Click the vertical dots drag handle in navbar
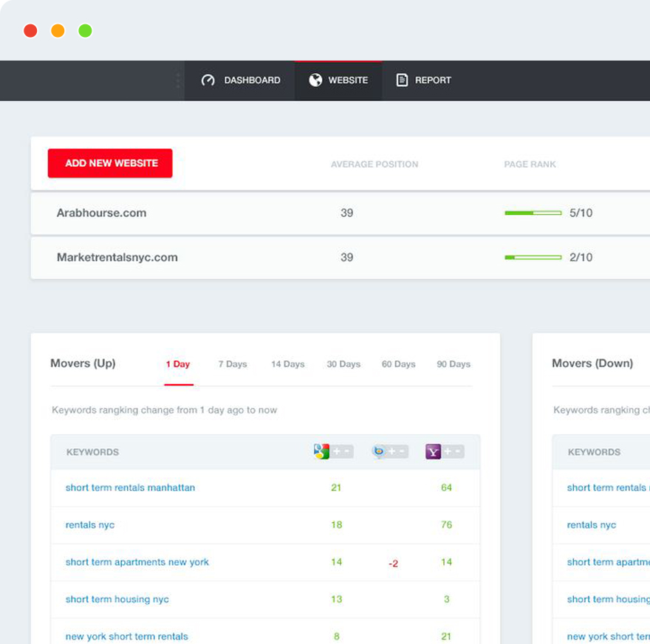 (x=178, y=80)
